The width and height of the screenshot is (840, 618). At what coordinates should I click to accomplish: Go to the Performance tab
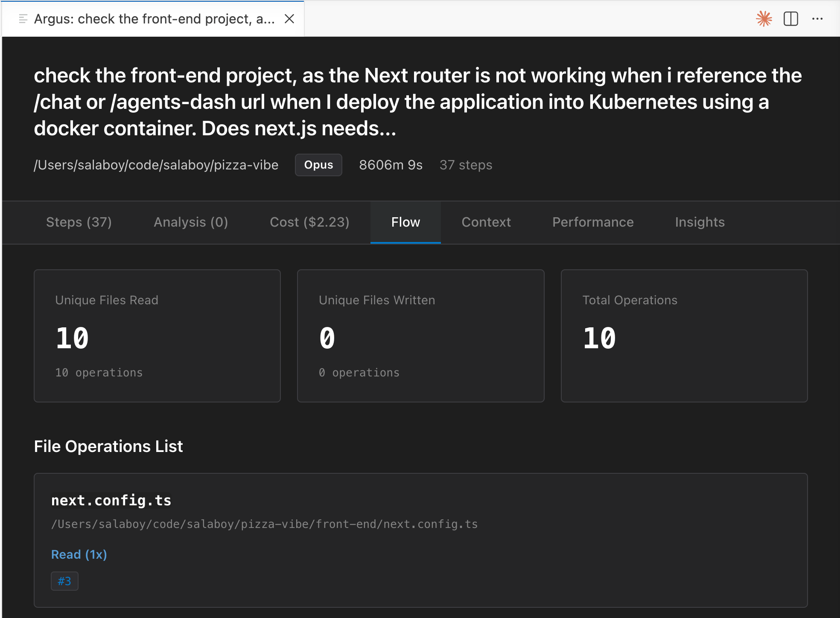593,222
